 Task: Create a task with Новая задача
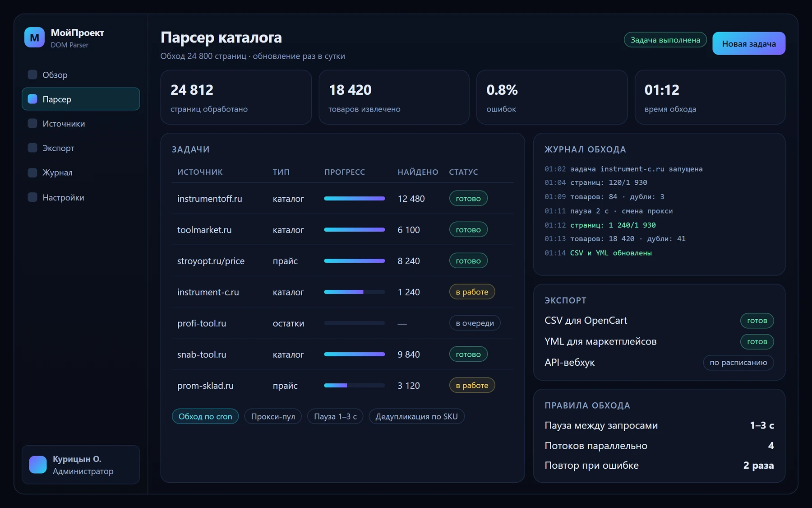tap(749, 43)
